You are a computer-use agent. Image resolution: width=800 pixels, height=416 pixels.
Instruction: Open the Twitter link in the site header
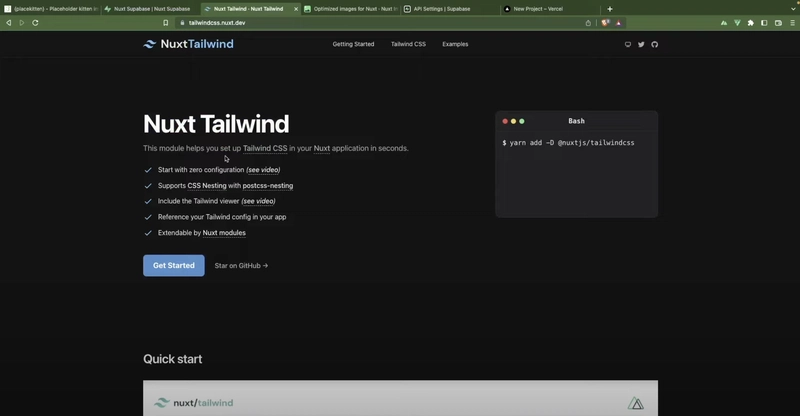tap(641, 44)
